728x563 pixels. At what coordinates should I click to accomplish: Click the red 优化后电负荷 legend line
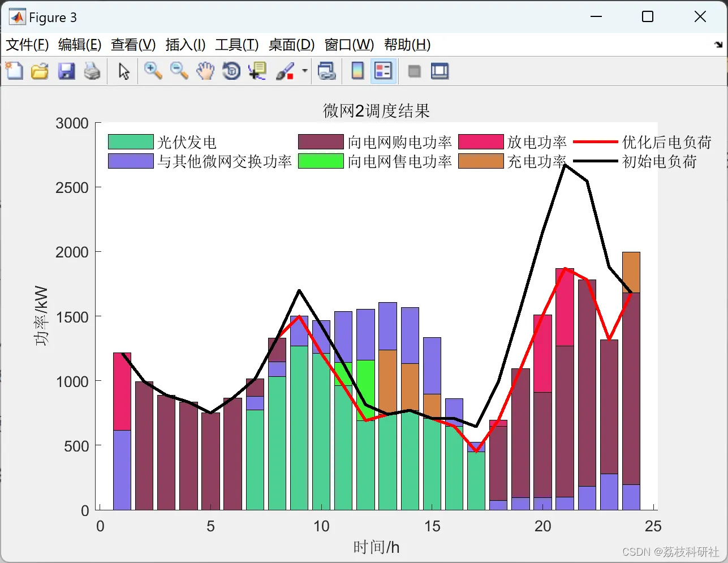tap(595, 142)
